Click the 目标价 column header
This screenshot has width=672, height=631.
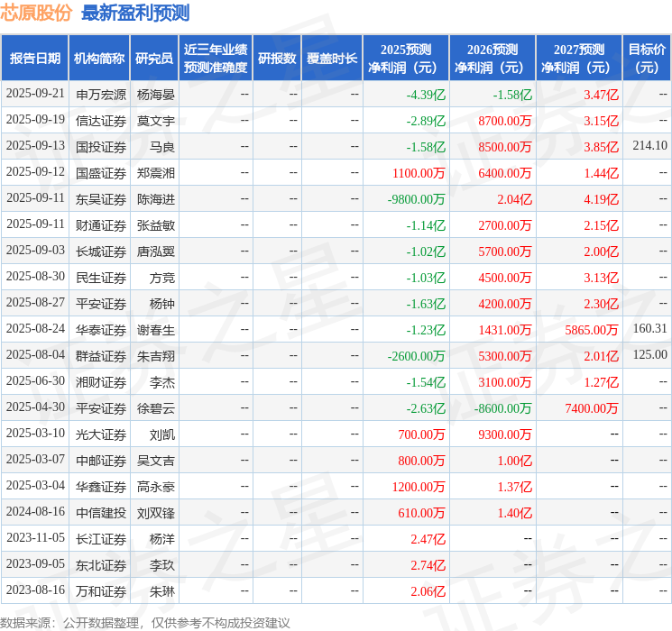point(647,59)
